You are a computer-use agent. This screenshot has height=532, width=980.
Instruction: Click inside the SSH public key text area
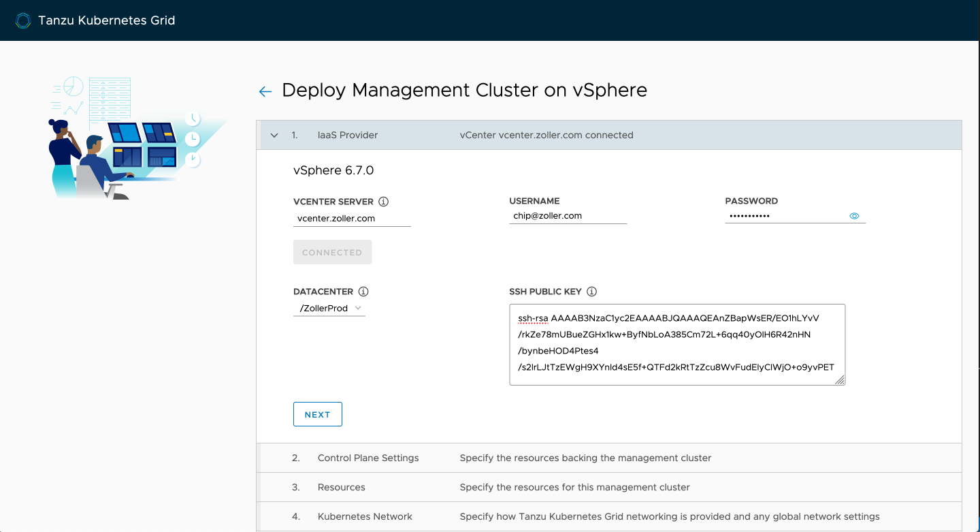[x=676, y=344]
